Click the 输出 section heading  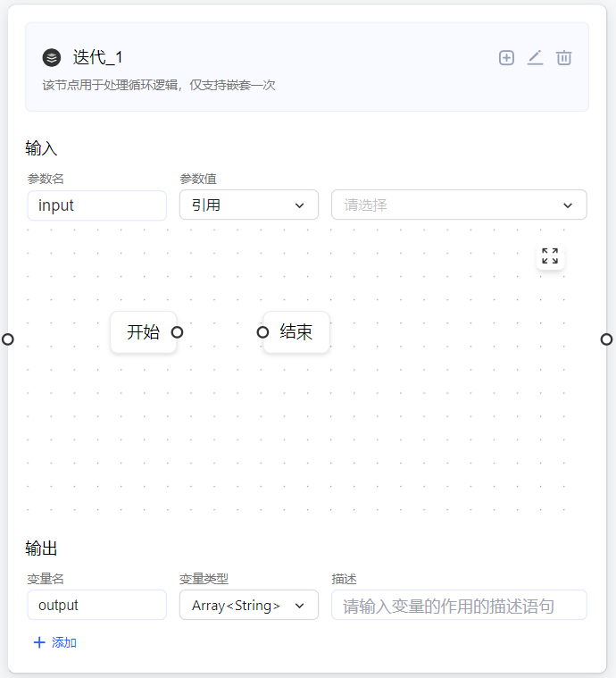pos(41,548)
